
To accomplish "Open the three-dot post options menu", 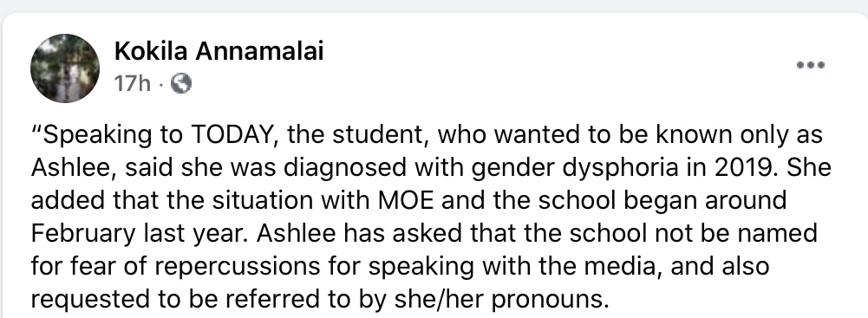I will pyautogui.click(x=811, y=65).
